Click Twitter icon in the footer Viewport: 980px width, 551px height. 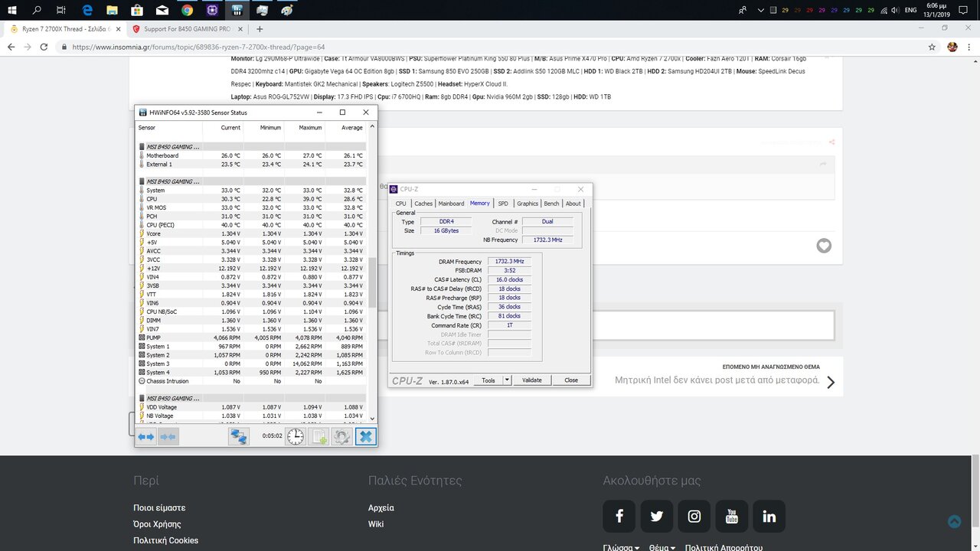(657, 516)
